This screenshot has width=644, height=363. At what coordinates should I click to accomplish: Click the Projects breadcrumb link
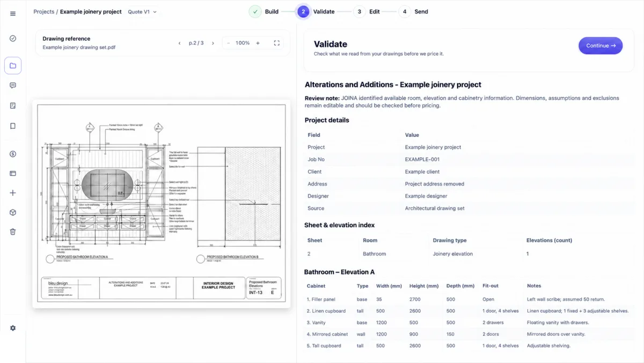pos(43,11)
